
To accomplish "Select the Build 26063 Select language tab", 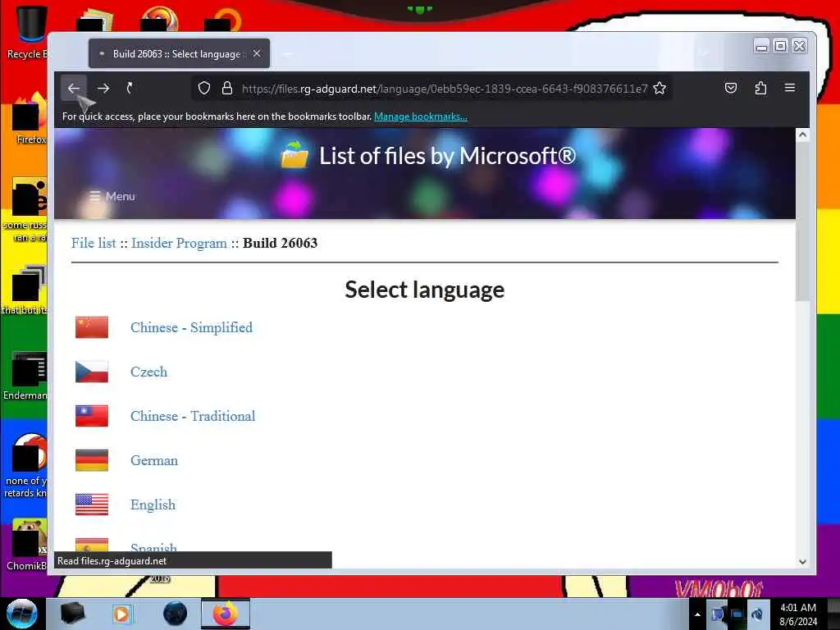I will point(179,53).
